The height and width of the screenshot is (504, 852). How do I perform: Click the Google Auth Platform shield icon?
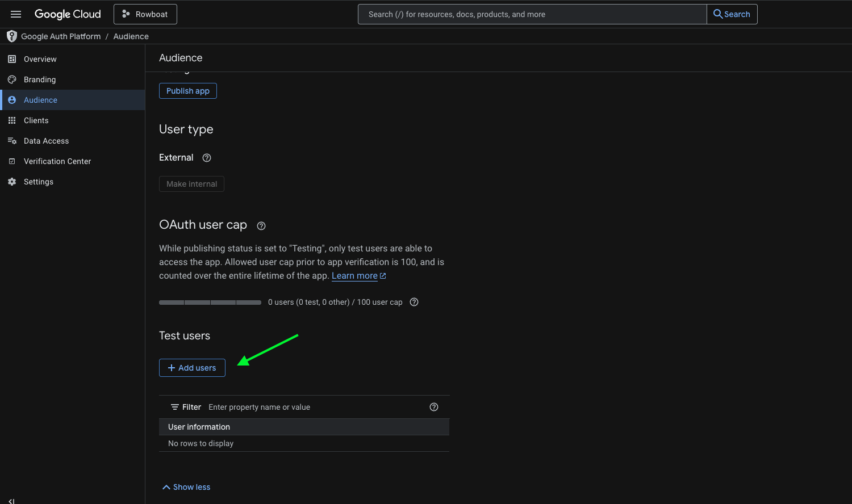click(x=11, y=36)
